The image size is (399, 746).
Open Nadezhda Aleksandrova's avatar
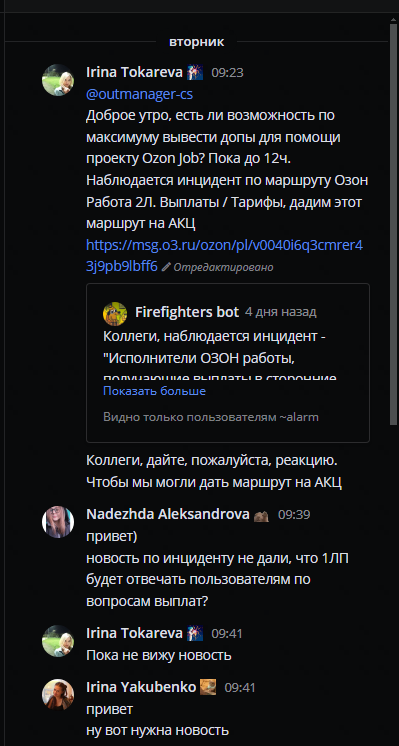58,522
